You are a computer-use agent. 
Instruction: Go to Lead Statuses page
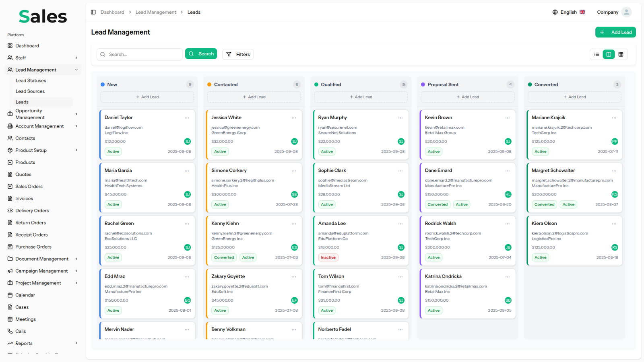[31, 81]
